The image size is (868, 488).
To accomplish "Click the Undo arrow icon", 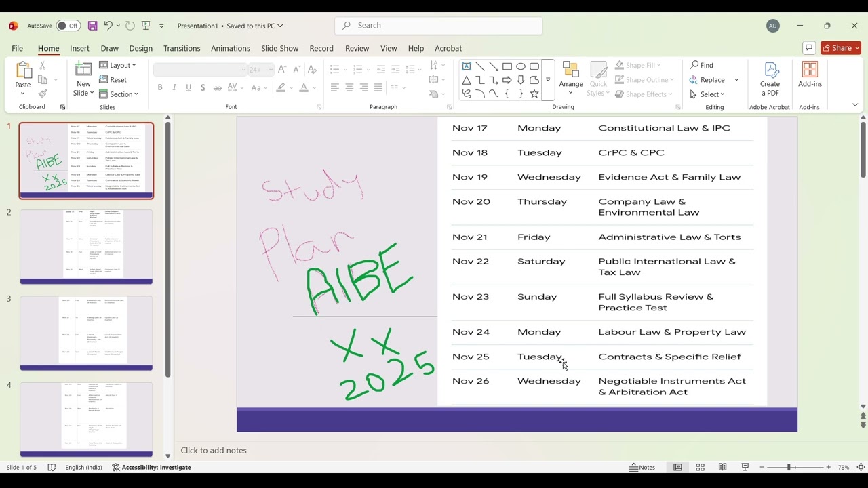I will (108, 26).
